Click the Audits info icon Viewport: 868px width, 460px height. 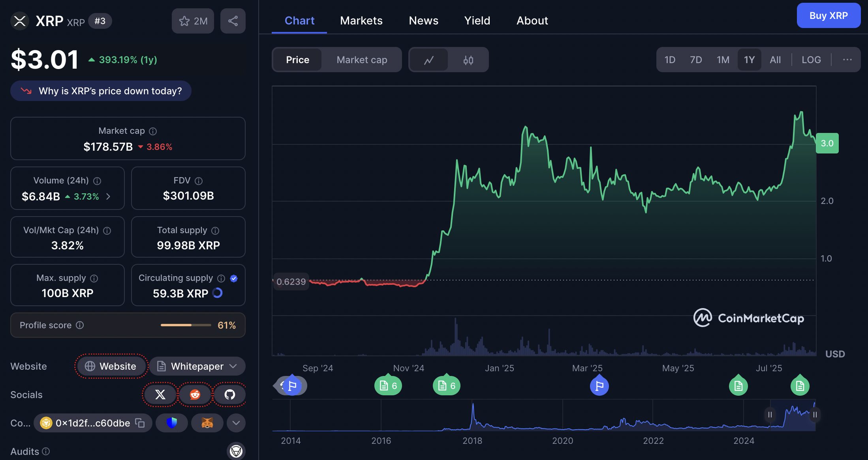[46, 451]
